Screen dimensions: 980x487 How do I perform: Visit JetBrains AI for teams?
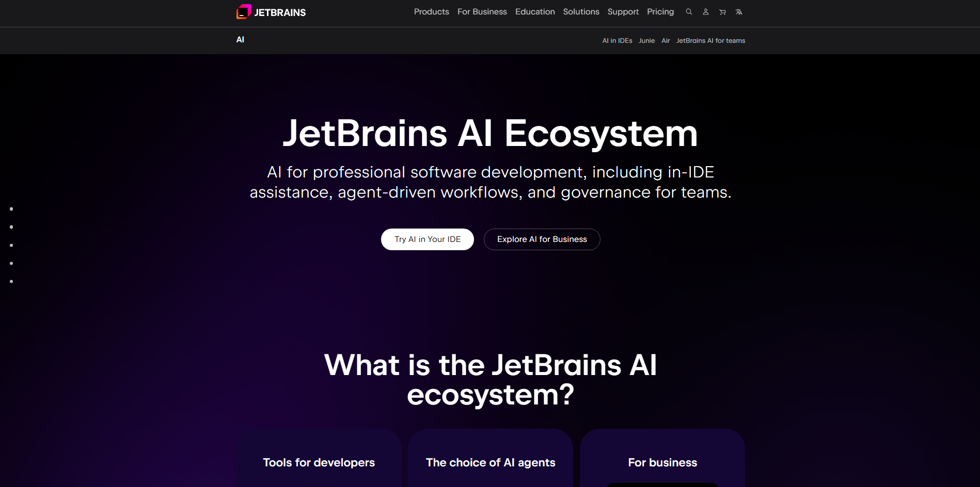point(711,41)
